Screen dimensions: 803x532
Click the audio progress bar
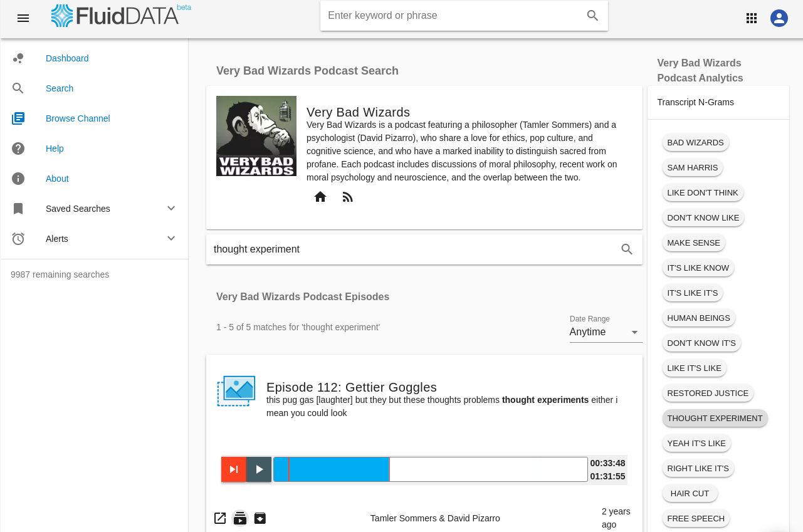431,469
